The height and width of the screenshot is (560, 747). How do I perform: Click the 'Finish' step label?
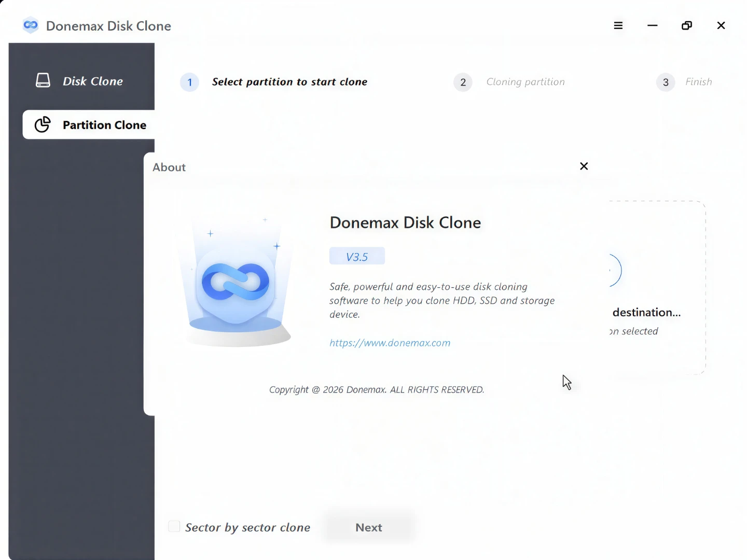699,82
